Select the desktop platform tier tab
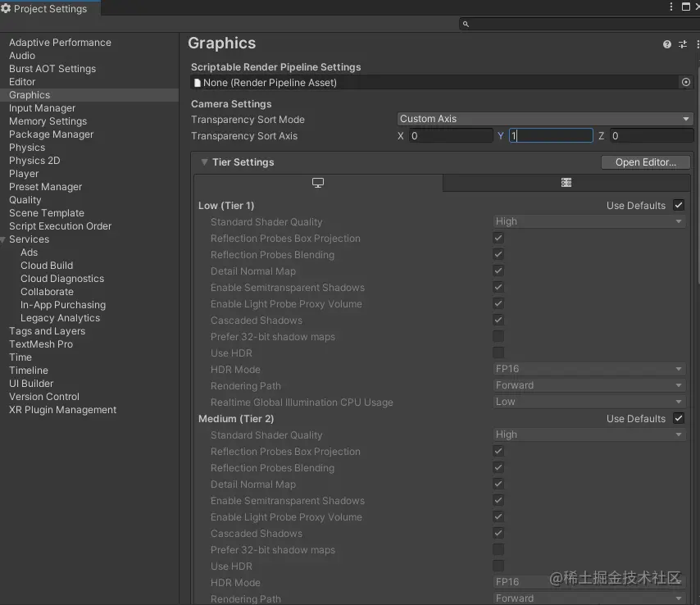The image size is (700, 605). [318, 183]
